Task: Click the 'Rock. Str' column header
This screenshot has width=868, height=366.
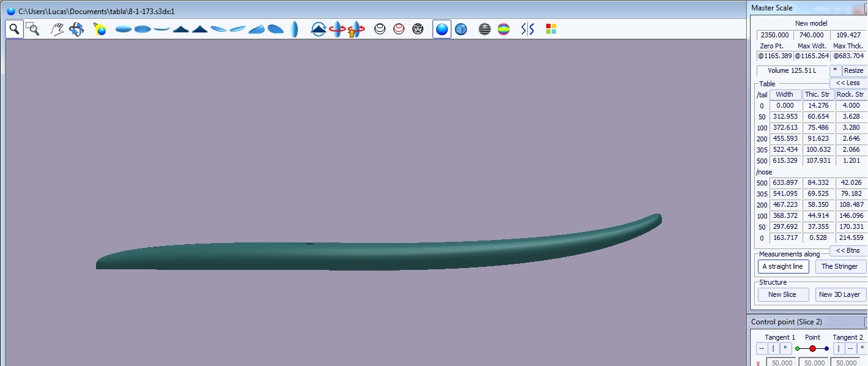Action: 850,94
